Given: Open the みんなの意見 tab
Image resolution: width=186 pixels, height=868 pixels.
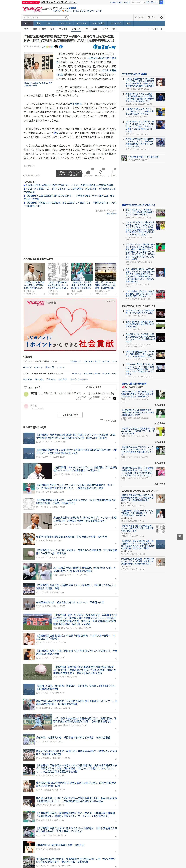Looking at the screenshot, I should point(99,24).
